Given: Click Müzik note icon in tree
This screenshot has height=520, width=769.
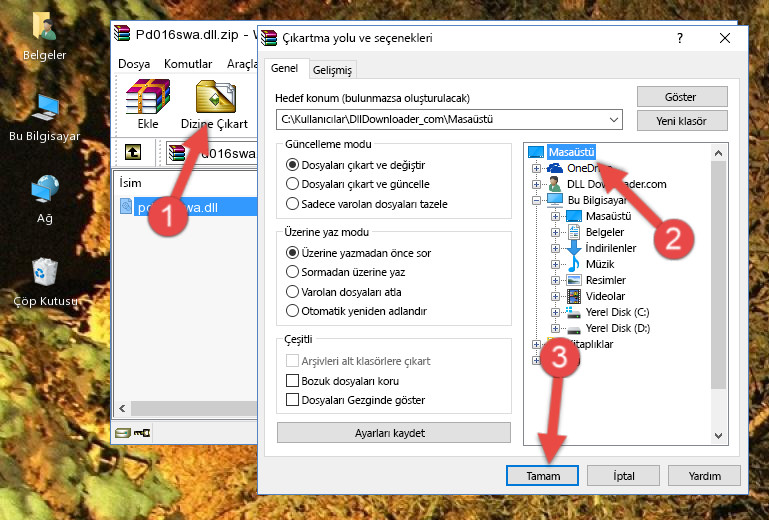Looking at the screenshot, I should (573, 264).
